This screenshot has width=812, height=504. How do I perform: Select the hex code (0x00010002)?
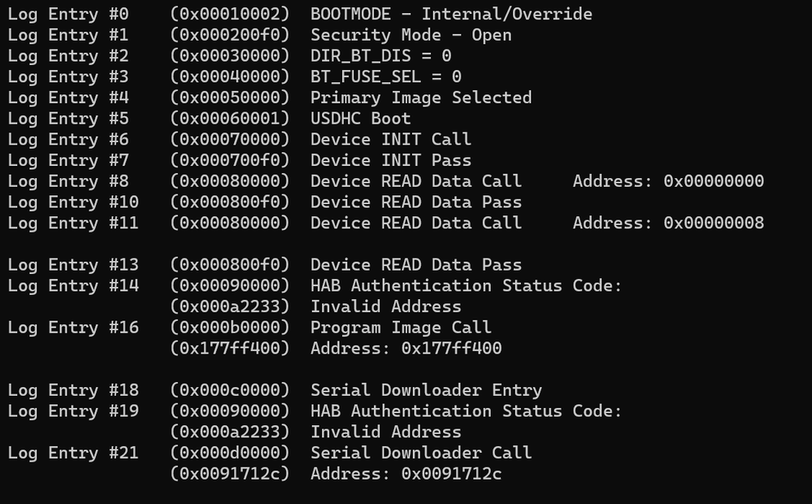click(x=230, y=14)
